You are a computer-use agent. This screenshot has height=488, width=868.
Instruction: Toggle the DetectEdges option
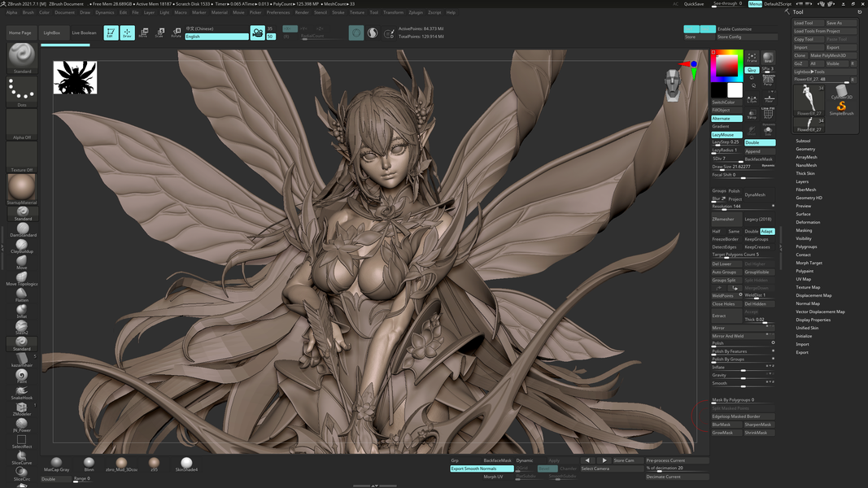[x=726, y=246]
